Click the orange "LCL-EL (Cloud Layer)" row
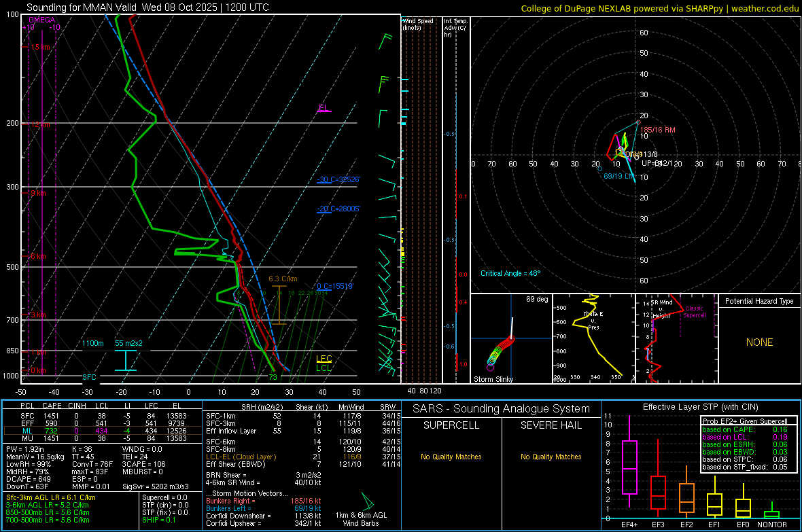The height and width of the screenshot is (532, 802). 302,457
